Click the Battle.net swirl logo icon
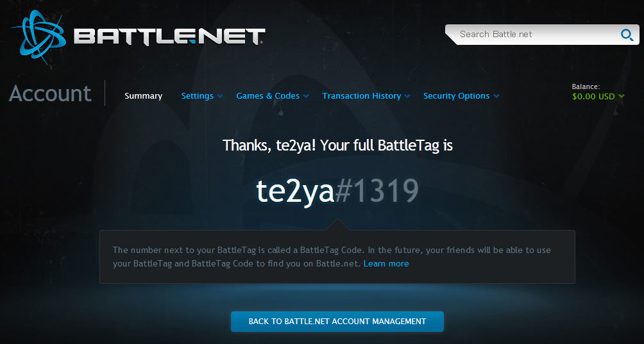This screenshot has width=644, height=344. [x=39, y=37]
